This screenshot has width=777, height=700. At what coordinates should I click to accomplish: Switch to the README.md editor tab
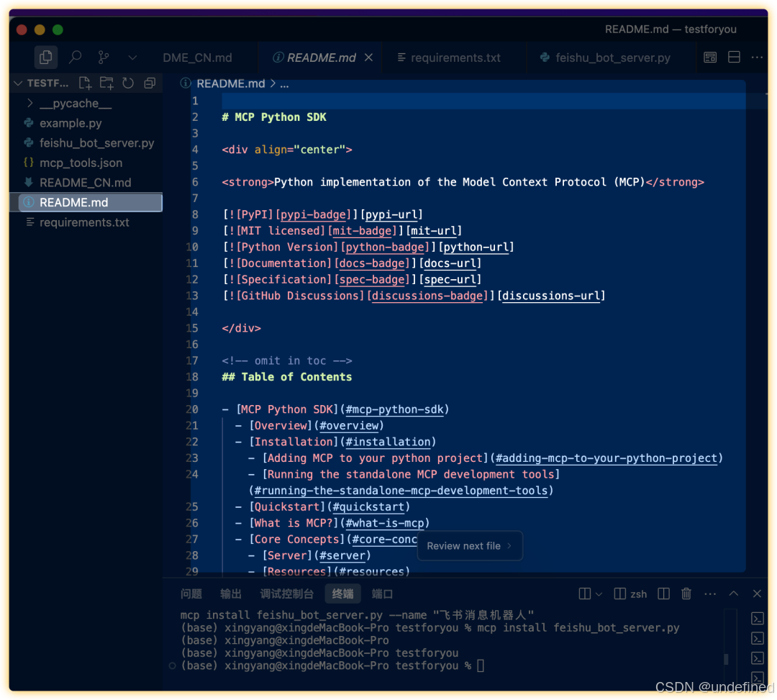pyautogui.click(x=321, y=58)
